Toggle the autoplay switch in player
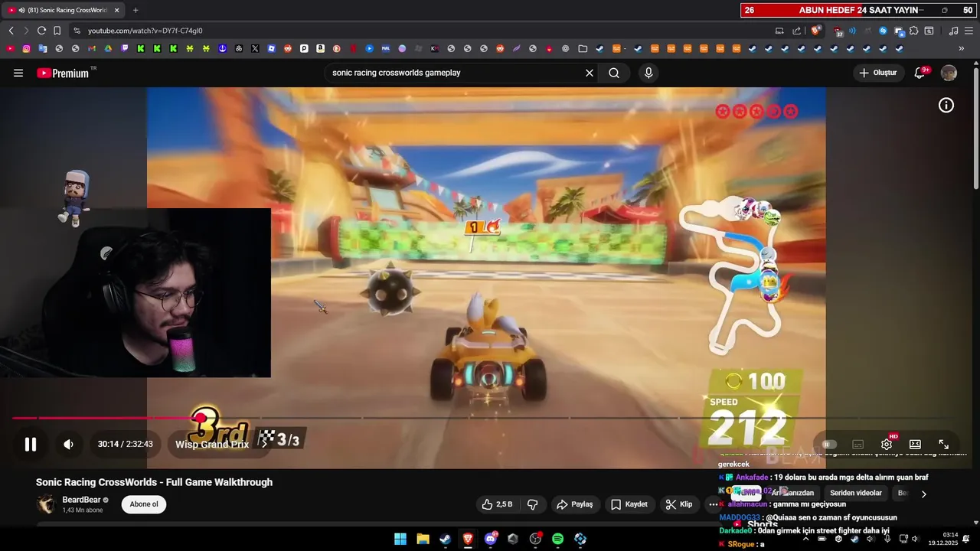 (828, 445)
